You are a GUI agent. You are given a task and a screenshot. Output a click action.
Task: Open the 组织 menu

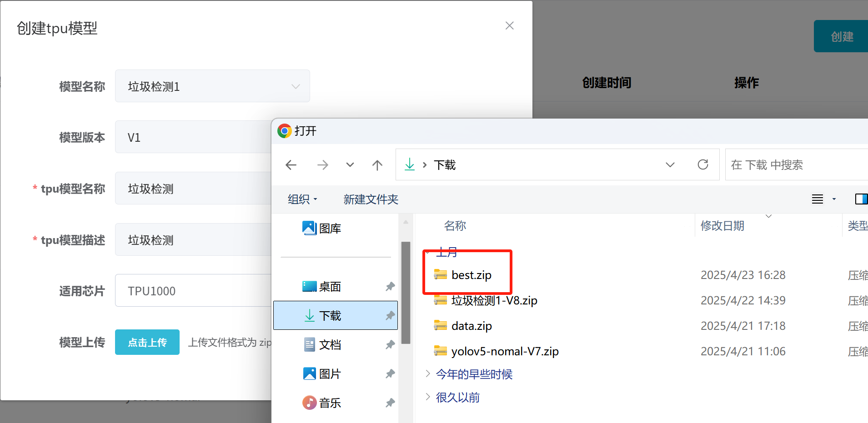tap(302, 199)
